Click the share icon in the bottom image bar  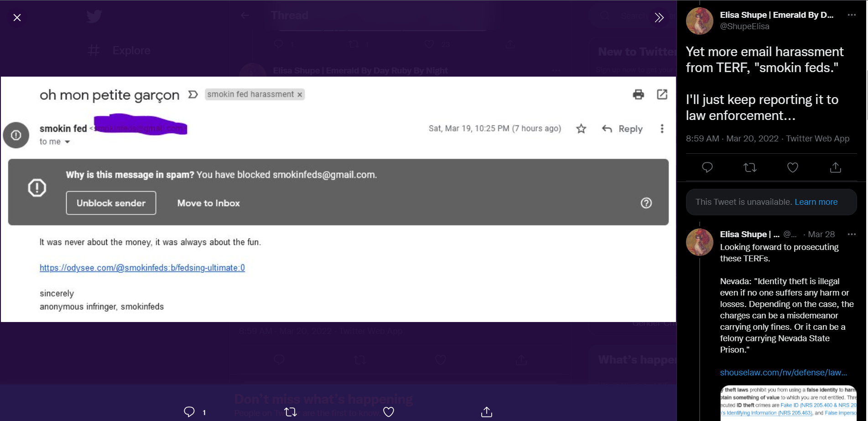tap(487, 412)
